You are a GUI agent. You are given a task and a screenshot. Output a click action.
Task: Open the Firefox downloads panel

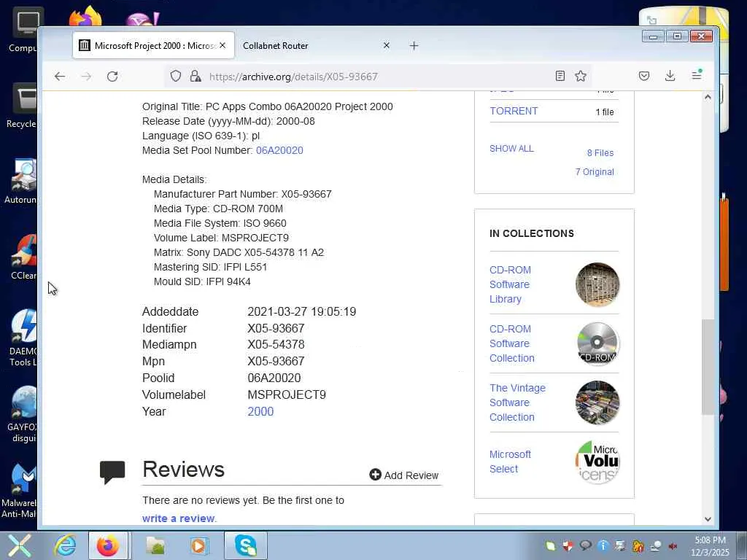[670, 76]
